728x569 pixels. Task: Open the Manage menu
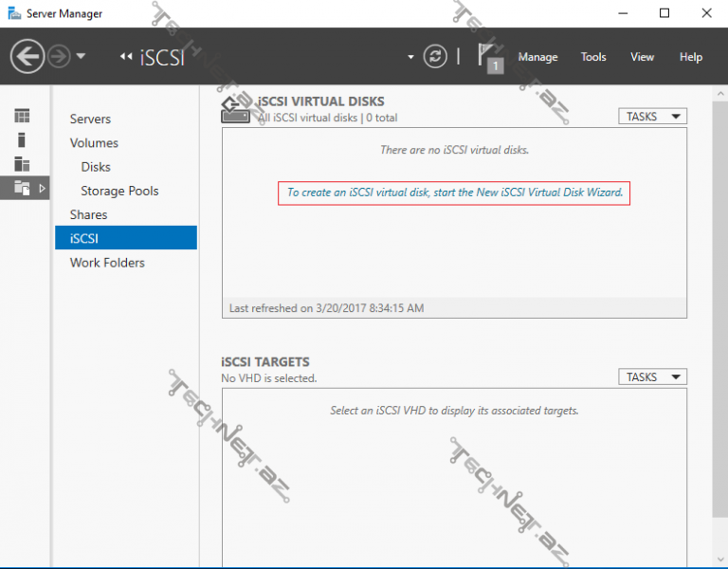pyautogui.click(x=537, y=57)
